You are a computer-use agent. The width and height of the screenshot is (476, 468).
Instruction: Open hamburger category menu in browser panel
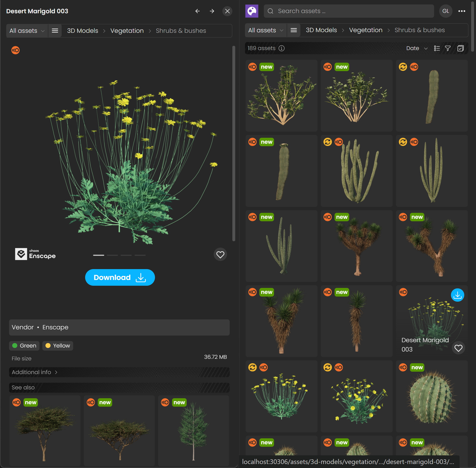[x=294, y=30]
